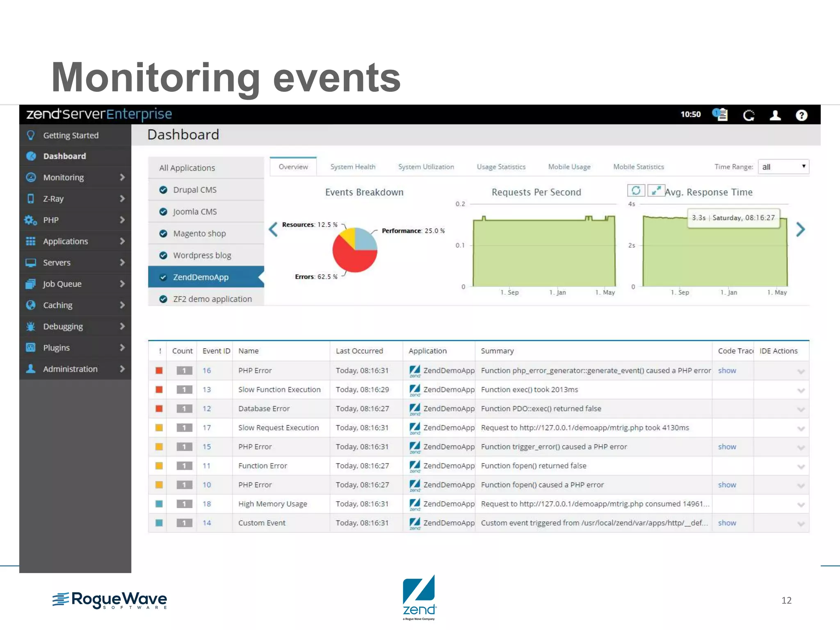Viewport: 840px width, 630px height.
Task: Click the Applications grid icon
Action: [x=31, y=241]
